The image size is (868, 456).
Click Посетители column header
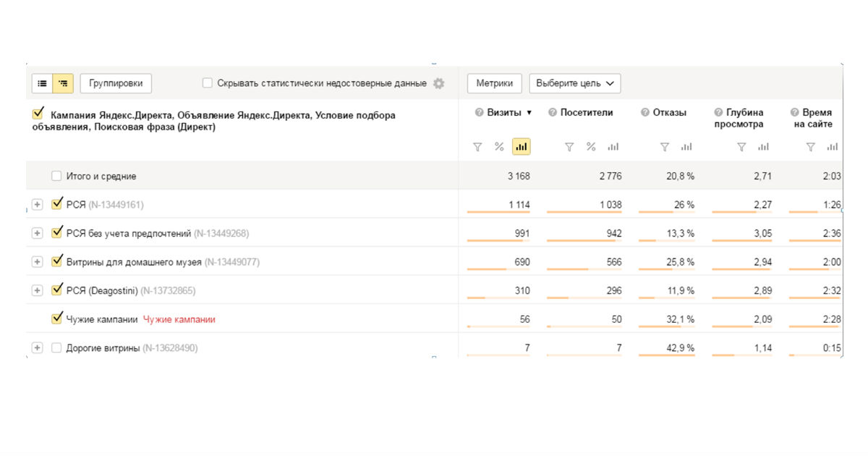point(587,113)
